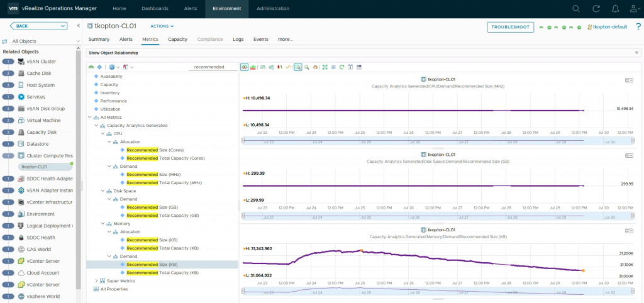
Task: Collapse Capacity Analytics Generated tree node
Action: pos(96,126)
